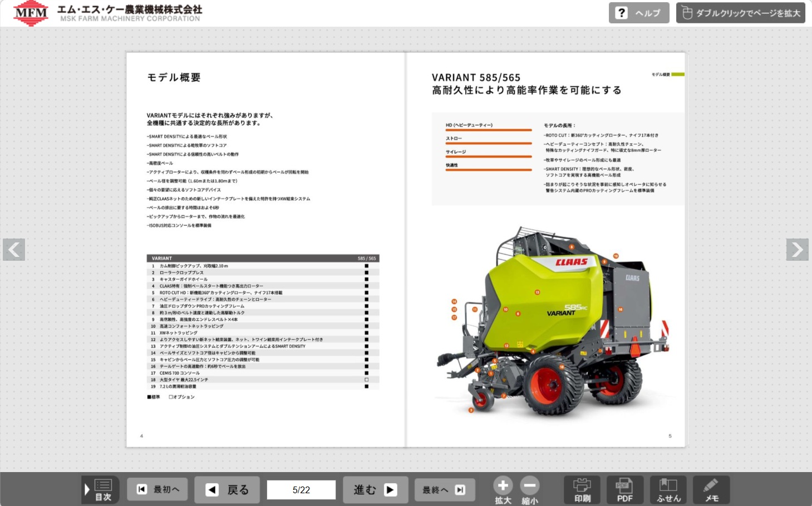
Task: Click table row 17 CEMIS 700 コンソール
Action: [263, 373]
